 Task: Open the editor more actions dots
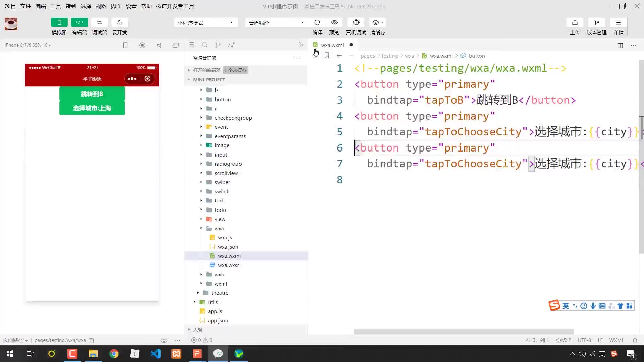[x=634, y=45]
